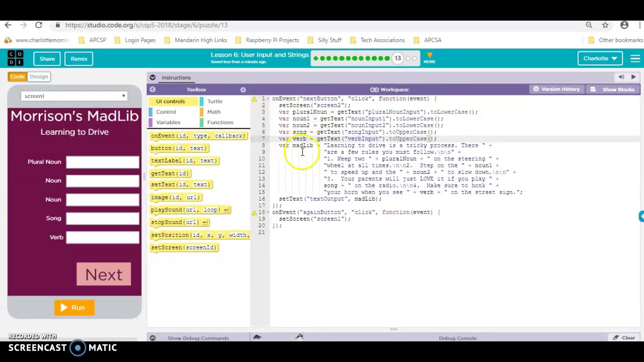Image resolution: width=644 pixels, height=362 pixels.
Task: Click puzzle 13 progress bubble
Action: (x=397, y=58)
